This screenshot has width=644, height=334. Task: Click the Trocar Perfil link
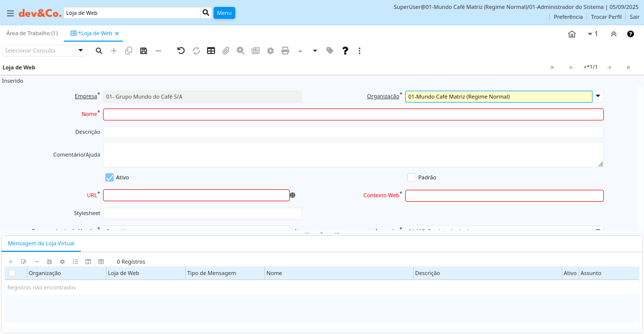(606, 17)
